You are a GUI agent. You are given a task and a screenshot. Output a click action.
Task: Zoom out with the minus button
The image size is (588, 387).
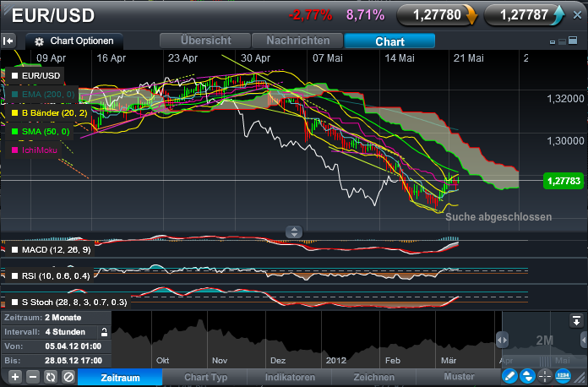(33, 377)
